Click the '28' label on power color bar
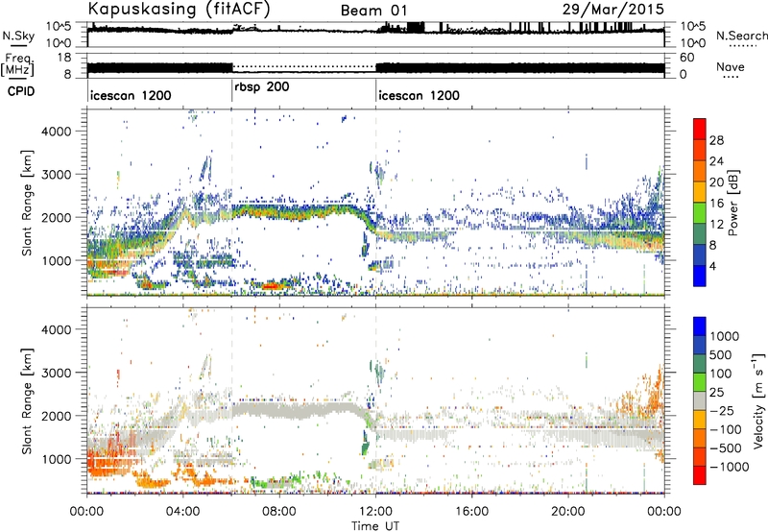 pos(716,140)
